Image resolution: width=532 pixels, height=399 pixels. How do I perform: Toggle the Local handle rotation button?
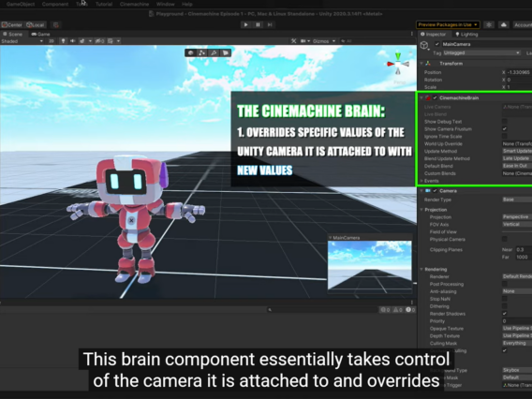(36, 24)
